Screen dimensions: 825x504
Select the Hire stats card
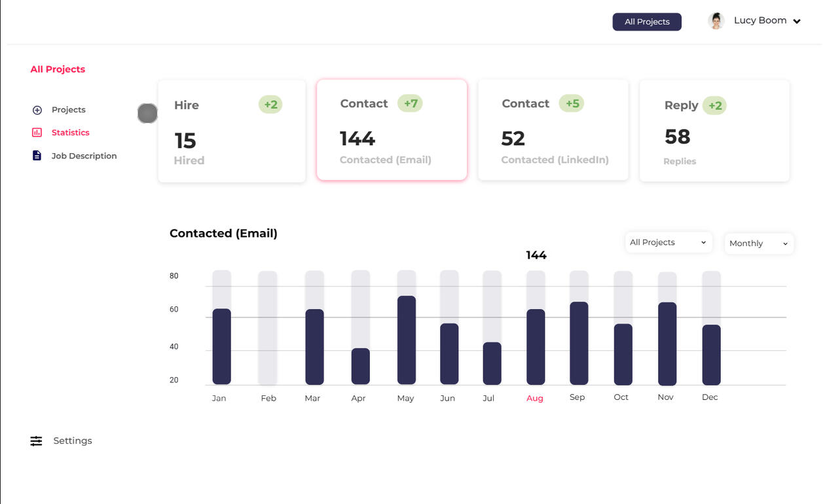pos(232,132)
